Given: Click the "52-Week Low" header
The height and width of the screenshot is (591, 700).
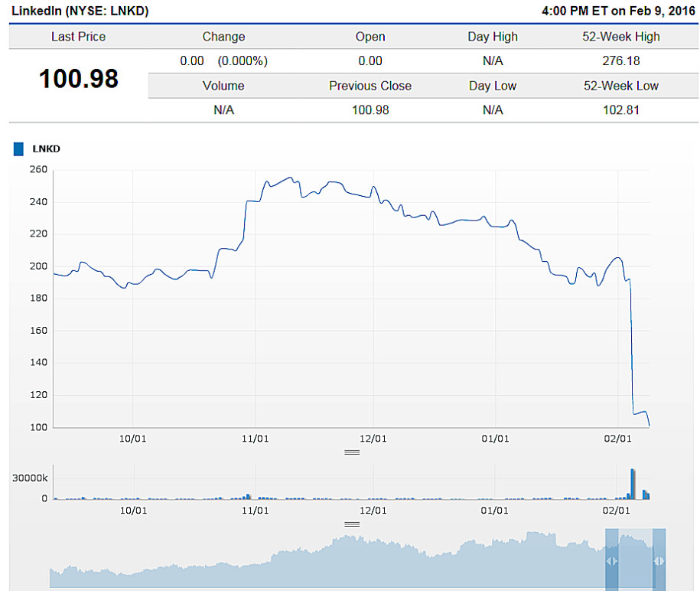Looking at the screenshot, I should [x=621, y=86].
